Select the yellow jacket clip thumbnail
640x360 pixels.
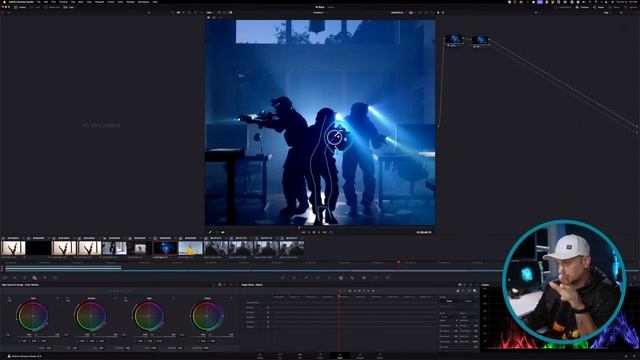190,248
